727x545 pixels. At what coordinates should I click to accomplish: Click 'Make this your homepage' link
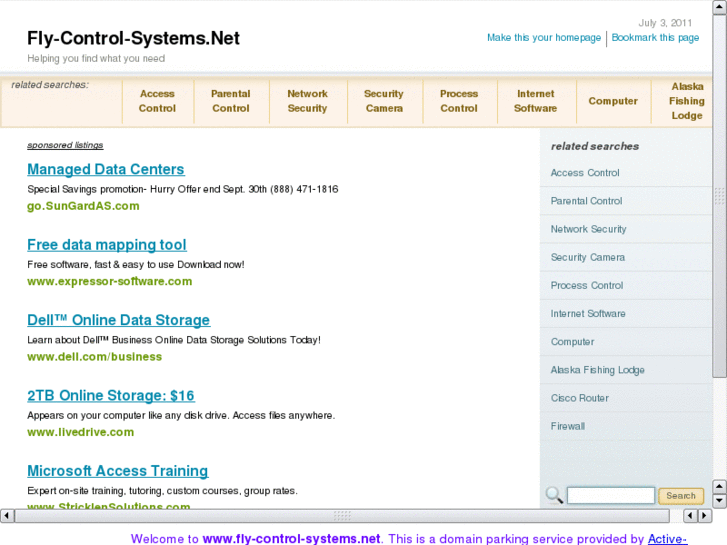[544, 38]
